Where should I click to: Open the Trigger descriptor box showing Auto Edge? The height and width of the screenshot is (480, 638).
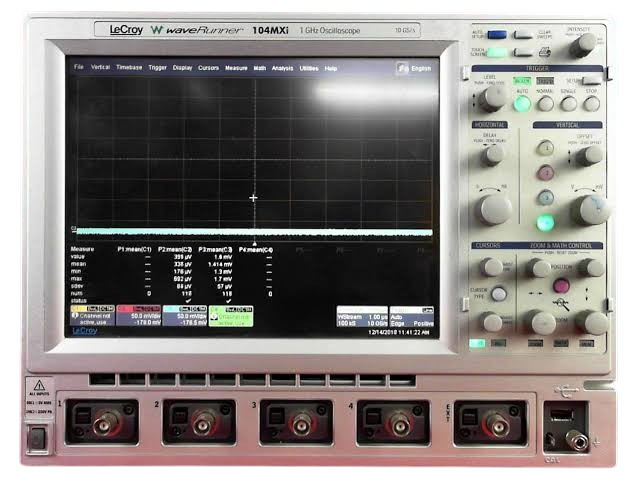click(x=412, y=316)
